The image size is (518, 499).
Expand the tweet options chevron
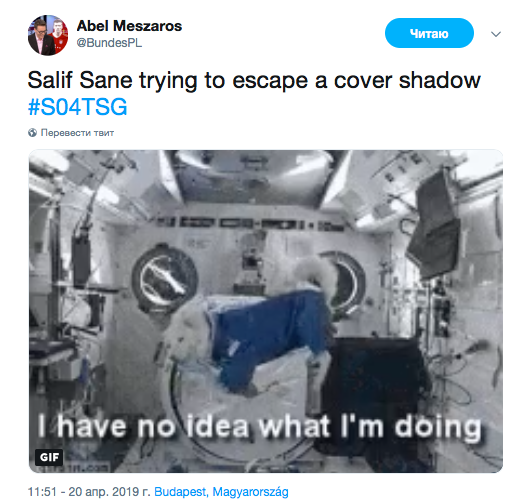click(x=496, y=34)
